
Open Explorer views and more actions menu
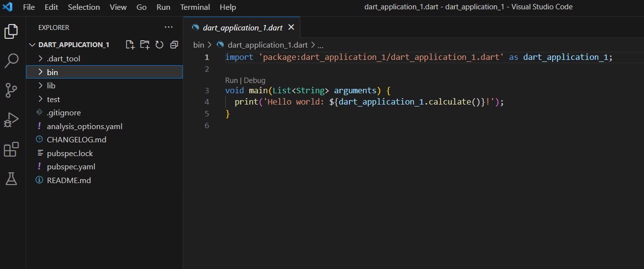(169, 27)
